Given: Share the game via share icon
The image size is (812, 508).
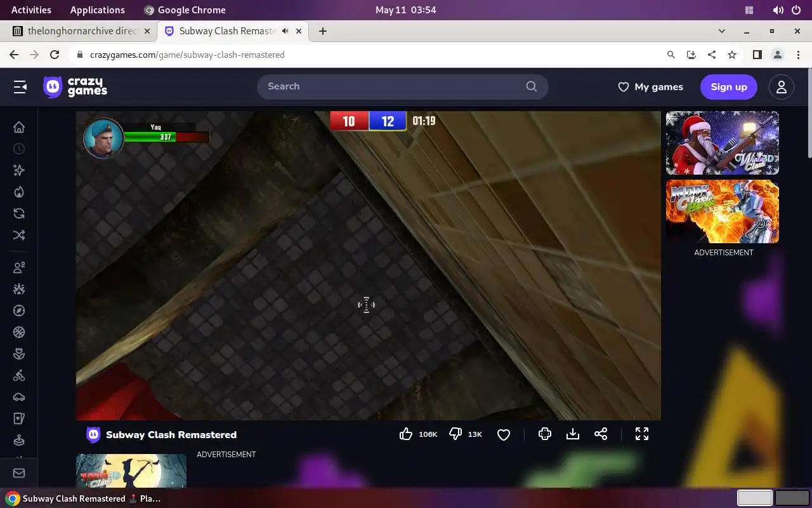Looking at the screenshot, I should [x=601, y=434].
